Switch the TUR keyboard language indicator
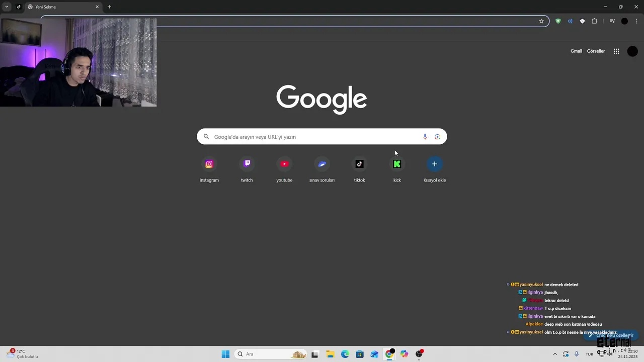This screenshot has width=644, height=362. (589, 354)
